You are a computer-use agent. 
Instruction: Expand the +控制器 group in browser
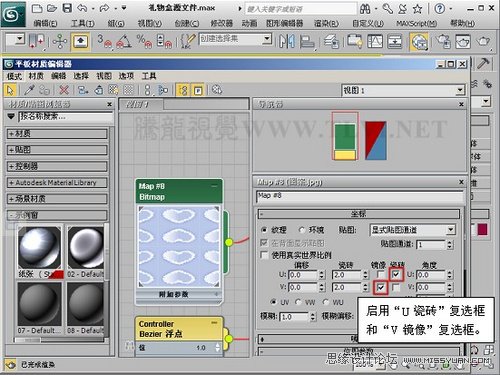[57, 166]
